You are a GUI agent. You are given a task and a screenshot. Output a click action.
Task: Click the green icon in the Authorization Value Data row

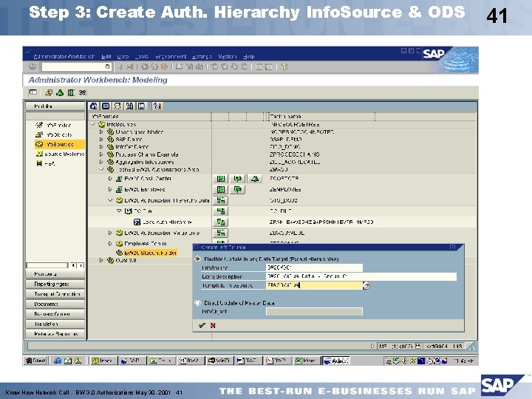(x=220, y=233)
